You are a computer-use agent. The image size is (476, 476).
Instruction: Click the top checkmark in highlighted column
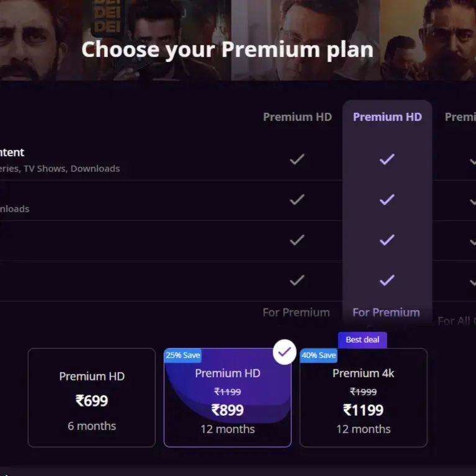pos(387,159)
